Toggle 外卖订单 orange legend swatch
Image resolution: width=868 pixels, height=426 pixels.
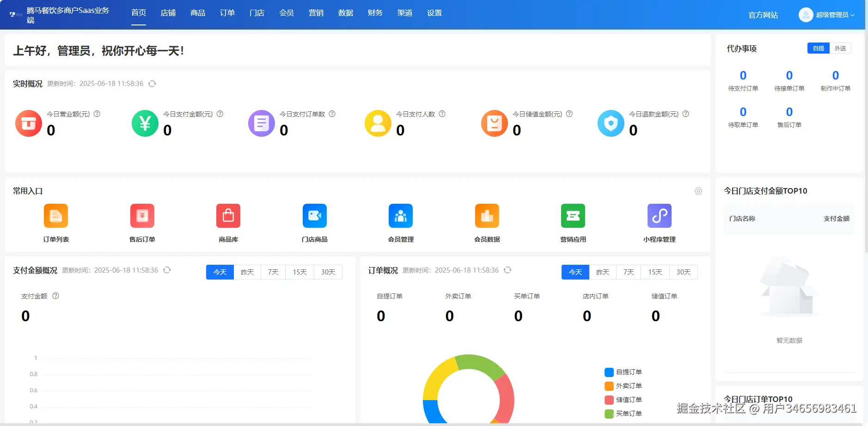click(x=609, y=386)
